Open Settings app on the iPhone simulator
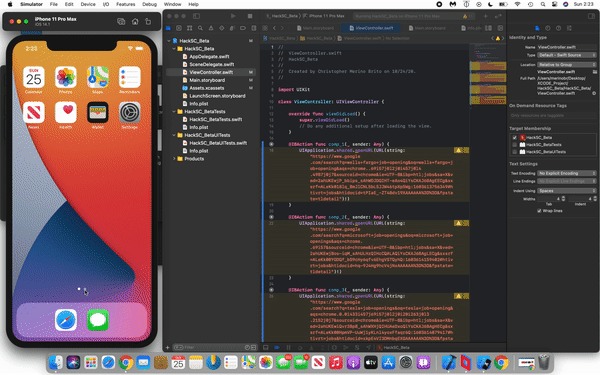The width and height of the screenshot is (600, 375). coord(130,112)
